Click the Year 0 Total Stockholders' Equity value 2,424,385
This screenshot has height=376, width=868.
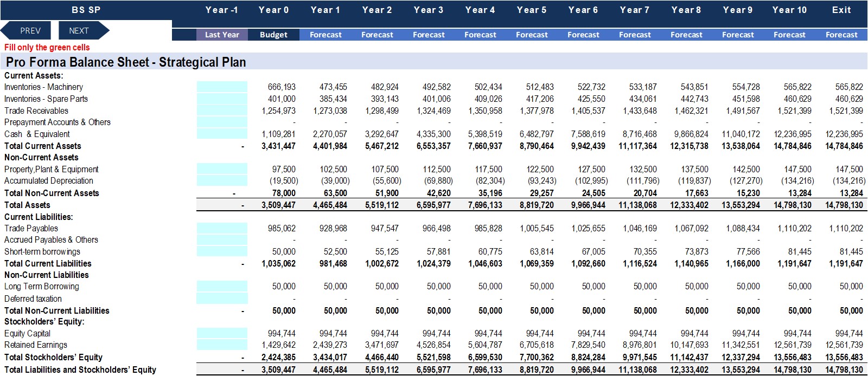click(279, 358)
